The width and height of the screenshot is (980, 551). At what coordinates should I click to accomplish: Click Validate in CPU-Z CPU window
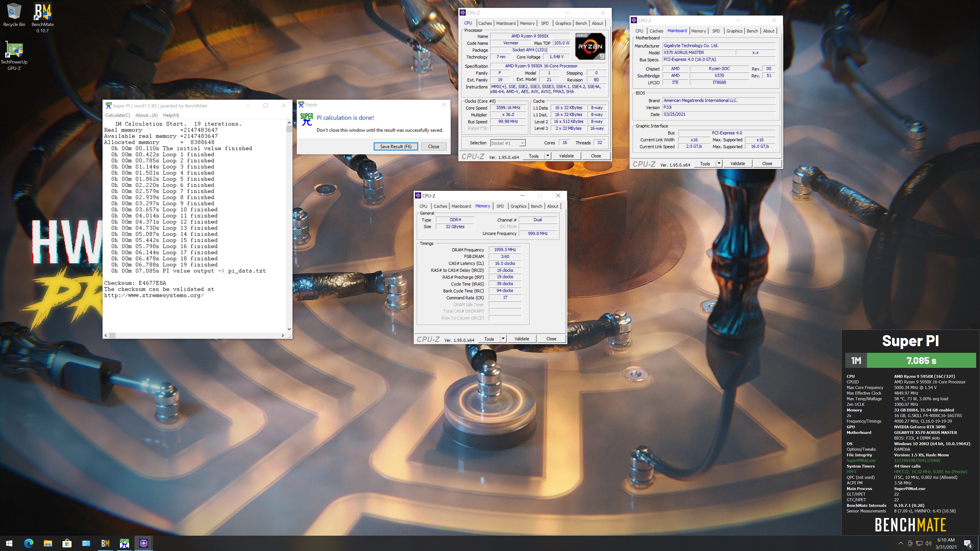tap(566, 156)
